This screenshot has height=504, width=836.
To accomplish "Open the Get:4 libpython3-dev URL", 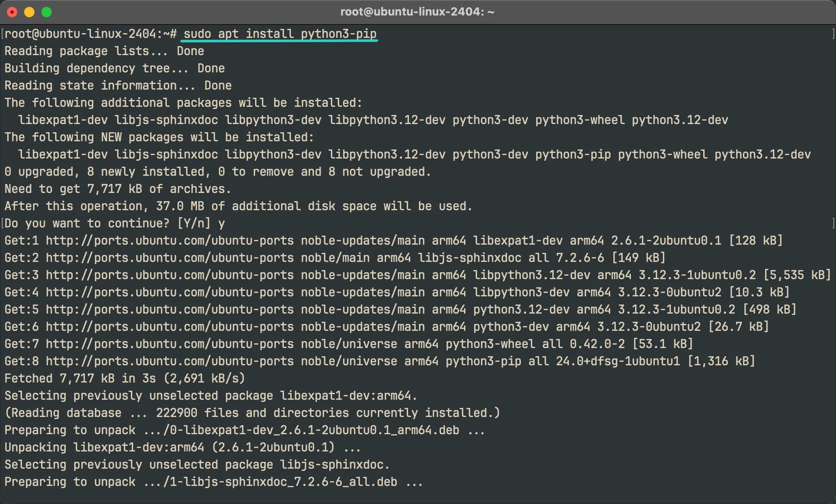I will 169,292.
